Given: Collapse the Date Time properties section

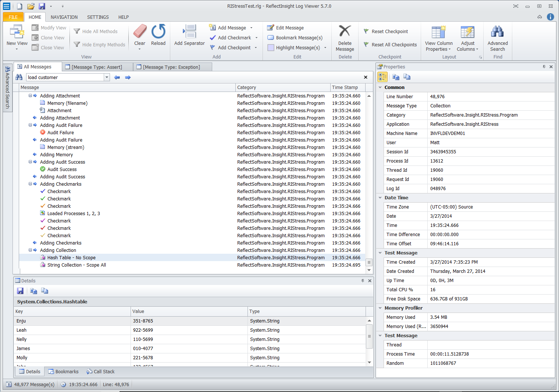Looking at the screenshot, I should click(380, 197).
